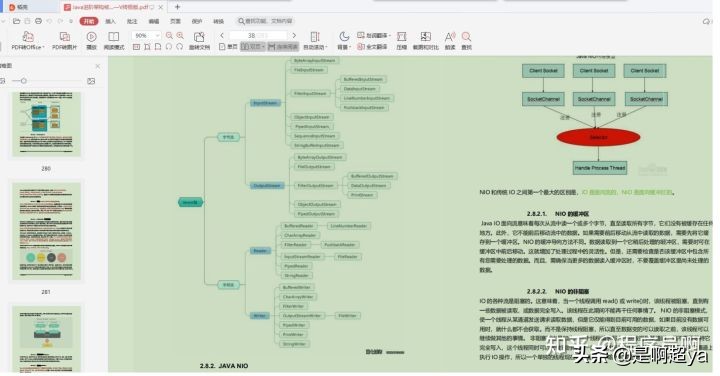
Task: Open the Protect ribbon tab
Action: point(197,21)
